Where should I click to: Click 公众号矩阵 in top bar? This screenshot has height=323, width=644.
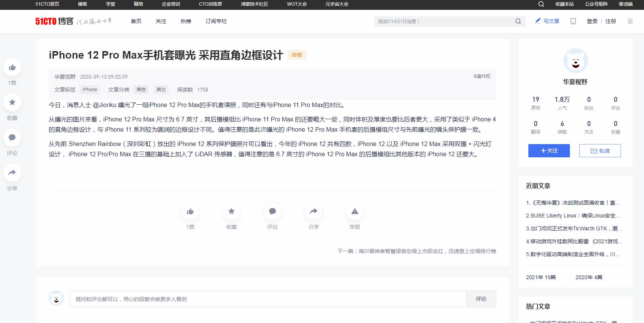point(596,4)
